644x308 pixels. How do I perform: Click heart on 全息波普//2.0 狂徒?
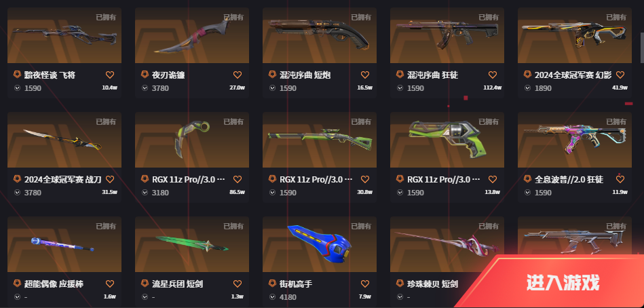[620, 180]
